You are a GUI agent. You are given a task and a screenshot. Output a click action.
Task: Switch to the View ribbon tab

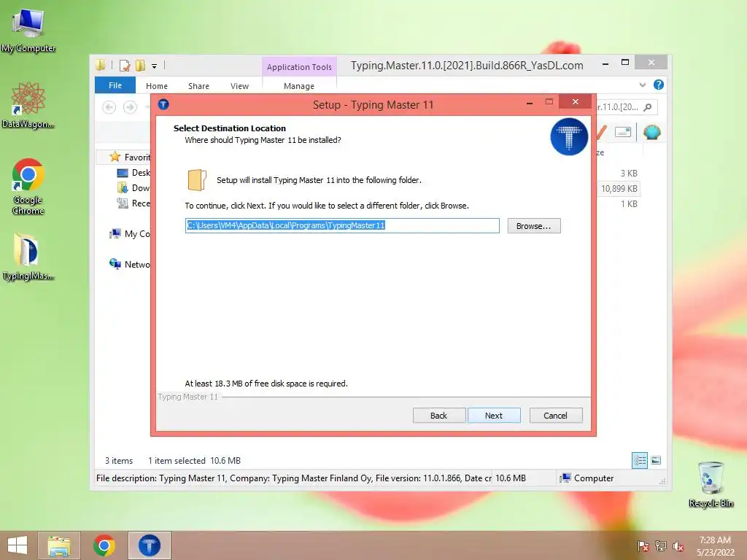point(239,86)
